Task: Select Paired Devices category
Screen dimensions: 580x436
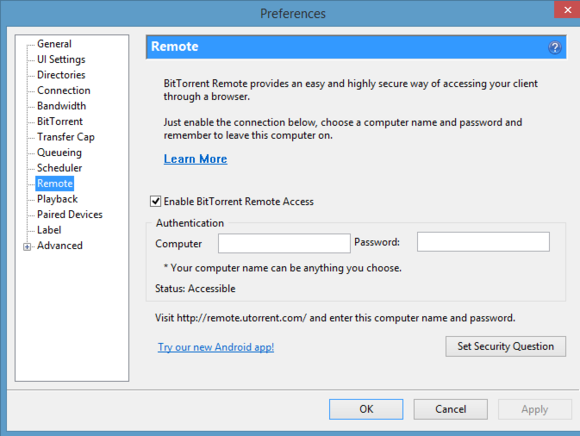Action: (x=70, y=214)
